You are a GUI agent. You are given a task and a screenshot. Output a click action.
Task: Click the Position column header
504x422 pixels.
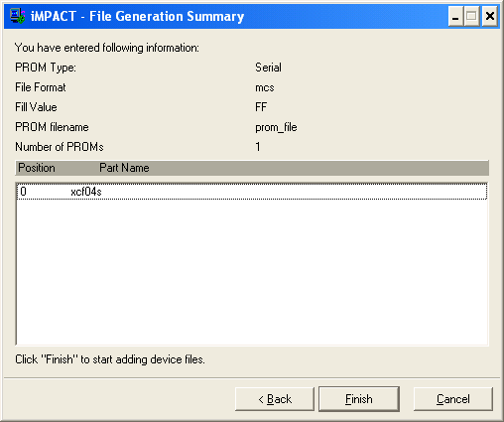click(x=37, y=168)
